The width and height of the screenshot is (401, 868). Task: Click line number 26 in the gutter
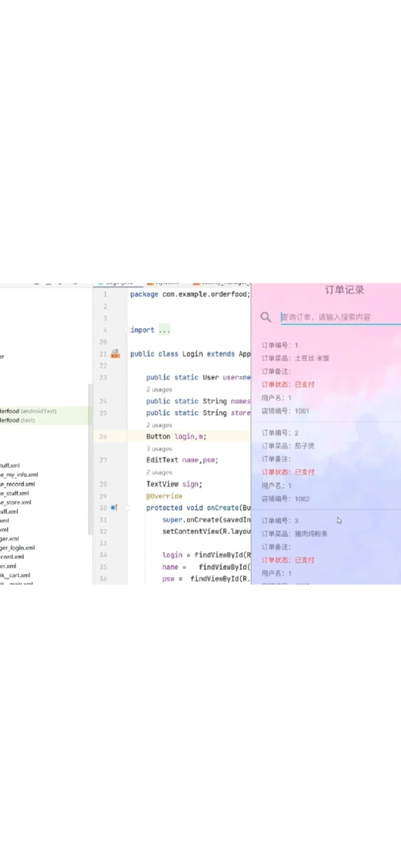point(103,437)
